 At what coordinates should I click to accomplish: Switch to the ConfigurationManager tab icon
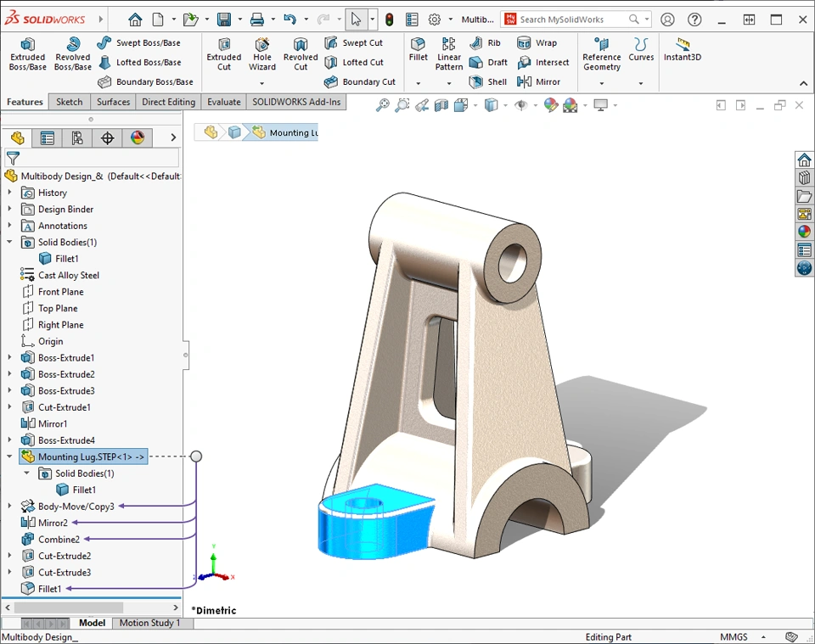77,138
